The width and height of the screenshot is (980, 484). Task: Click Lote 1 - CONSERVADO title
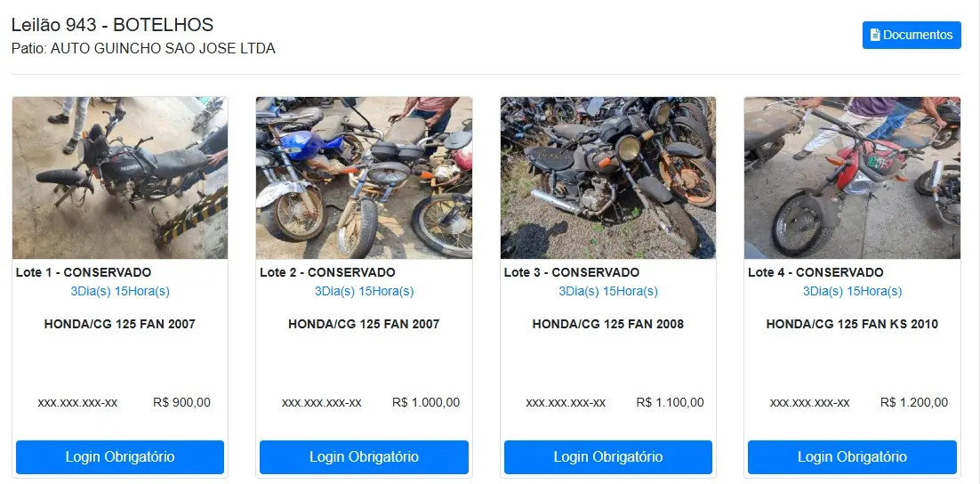pyautogui.click(x=83, y=272)
